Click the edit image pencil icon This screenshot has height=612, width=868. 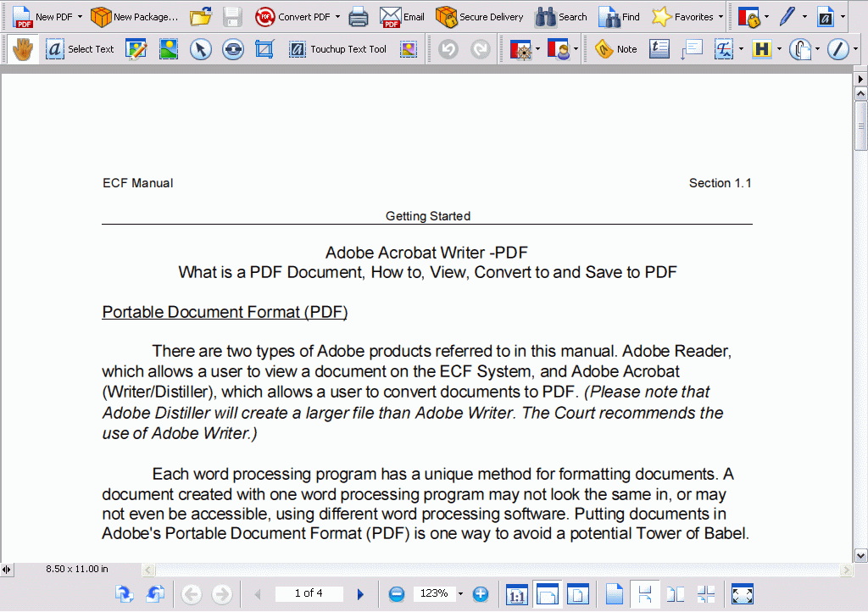pyautogui.click(x=136, y=49)
